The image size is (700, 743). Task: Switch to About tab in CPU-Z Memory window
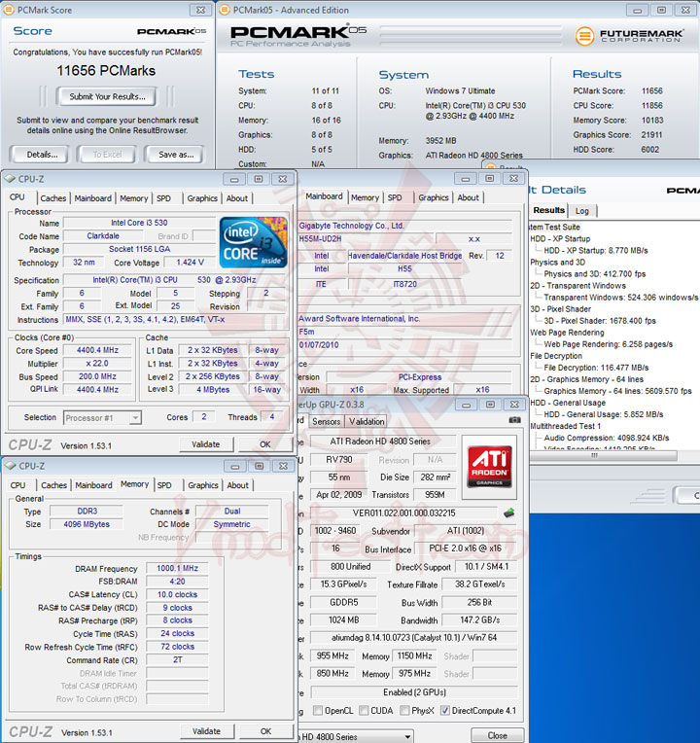[x=238, y=485]
